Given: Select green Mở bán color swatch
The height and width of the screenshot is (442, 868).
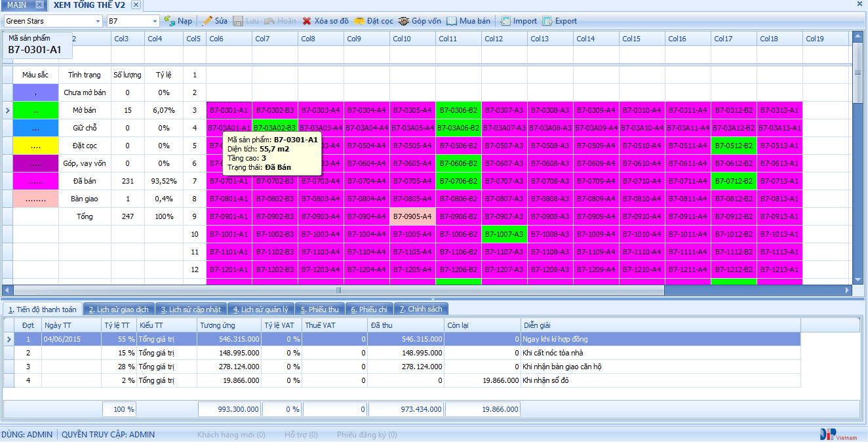Looking at the screenshot, I should tap(35, 110).
